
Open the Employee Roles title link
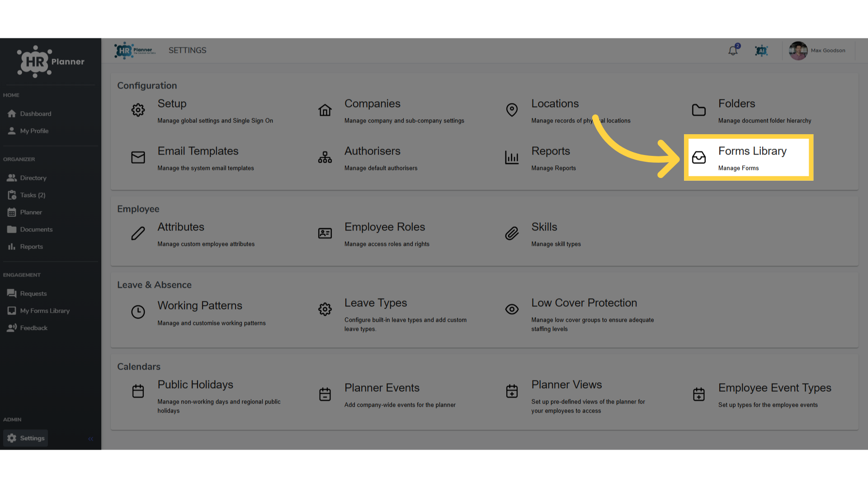tap(385, 227)
